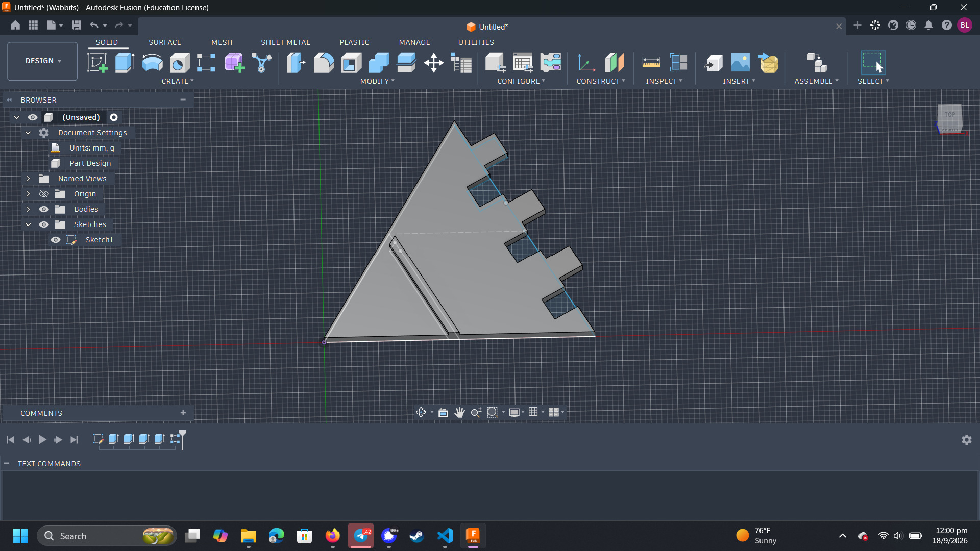Screen dimensions: 980x551
Task: Open Firefox from the Windows taskbar
Action: point(333,536)
